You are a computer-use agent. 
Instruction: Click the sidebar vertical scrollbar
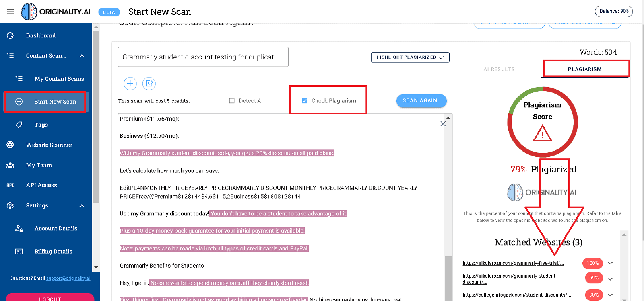pos(96,117)
